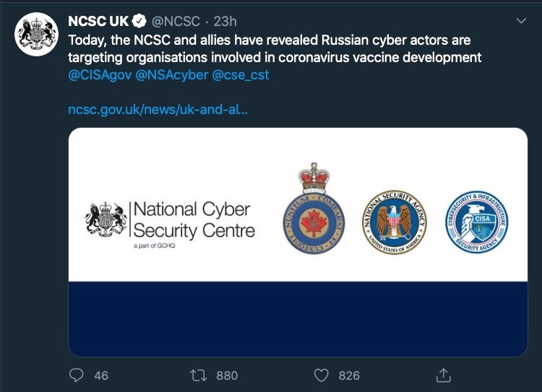Click the verified badge next to NCSC UK
542x392 pixels.
pyautogui.click(x=139, y=20)
